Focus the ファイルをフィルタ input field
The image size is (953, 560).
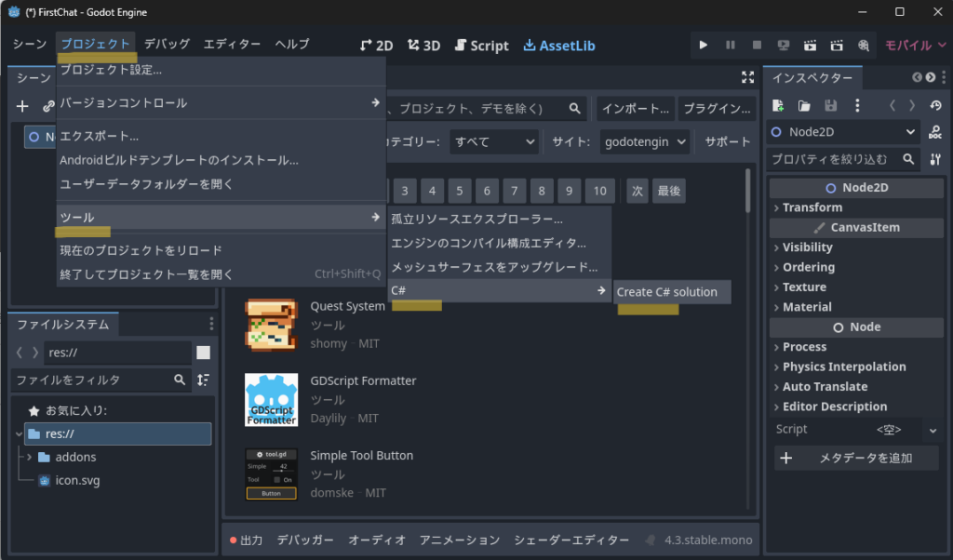[x=101, y=380]
